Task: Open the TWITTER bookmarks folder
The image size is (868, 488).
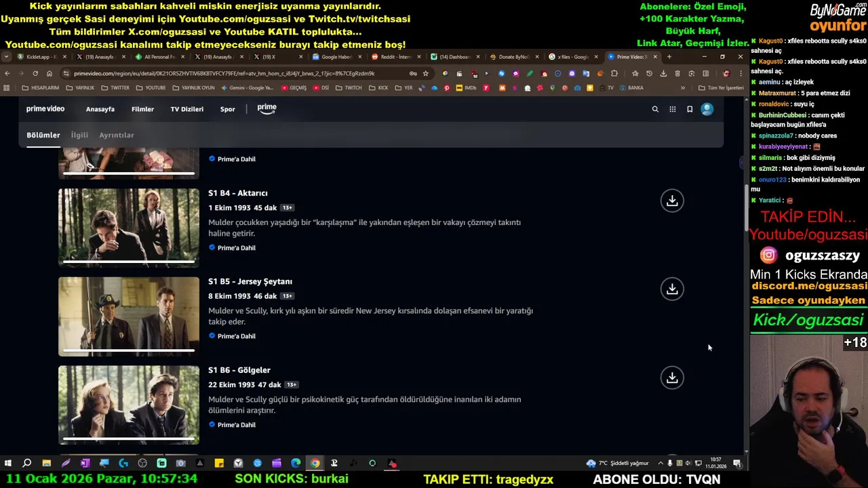Action: 115,87
